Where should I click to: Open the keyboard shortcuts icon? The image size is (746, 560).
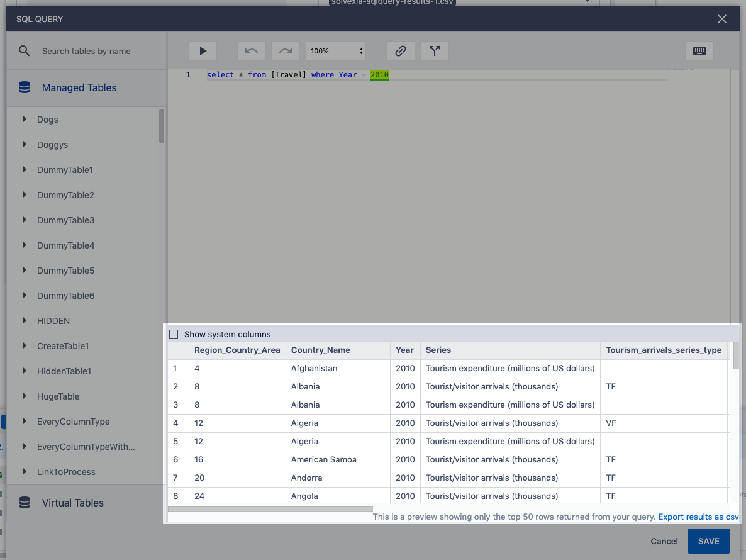pyautogui.click(x=699, y=51)
